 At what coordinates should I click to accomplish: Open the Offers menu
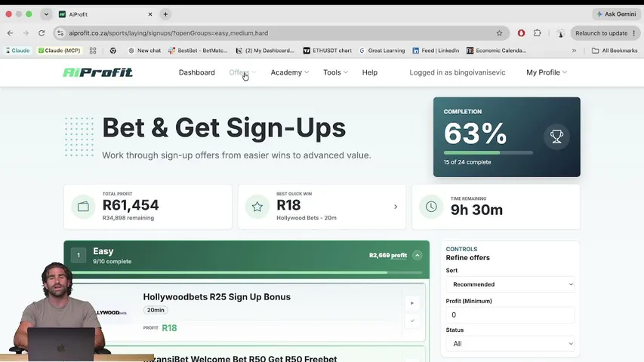click(x=242, y=72)
